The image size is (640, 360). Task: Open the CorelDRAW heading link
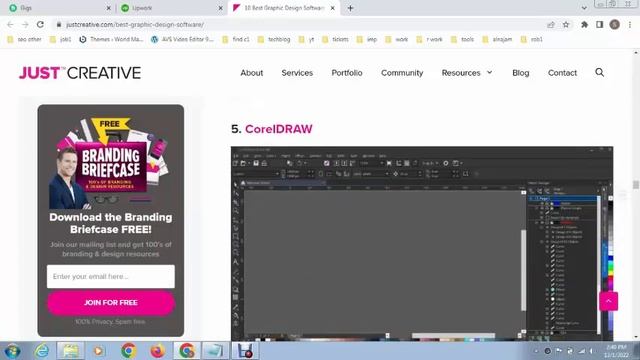tap(278, 129)
